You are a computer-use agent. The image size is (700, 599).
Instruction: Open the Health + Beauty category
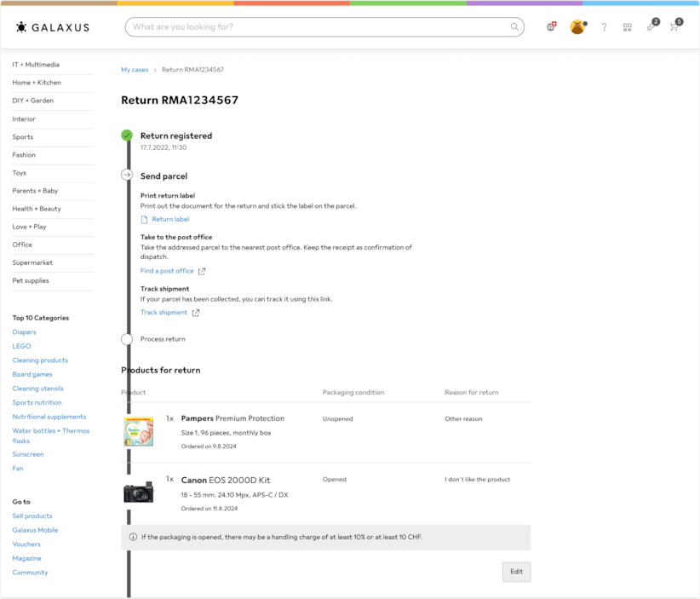pyautogui.click(x=37, y=209)
